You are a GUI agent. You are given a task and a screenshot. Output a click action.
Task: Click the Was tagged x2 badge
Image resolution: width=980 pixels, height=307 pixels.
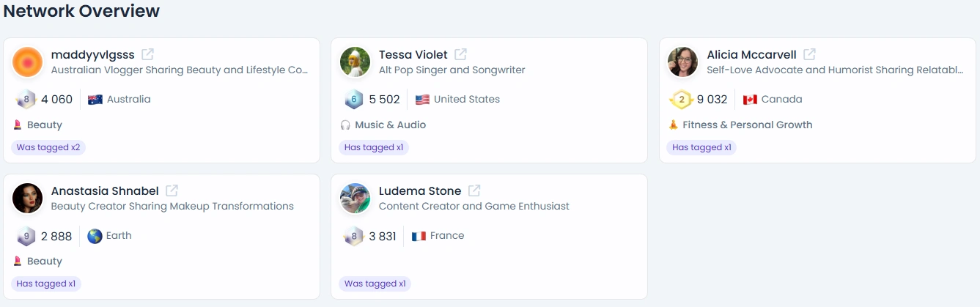click(x=48, y=147)
